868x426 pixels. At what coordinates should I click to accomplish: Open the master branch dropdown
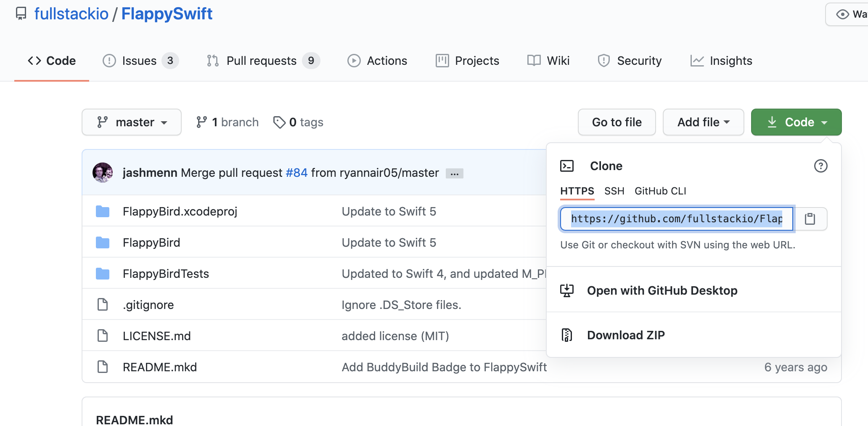tap(132, 122)
